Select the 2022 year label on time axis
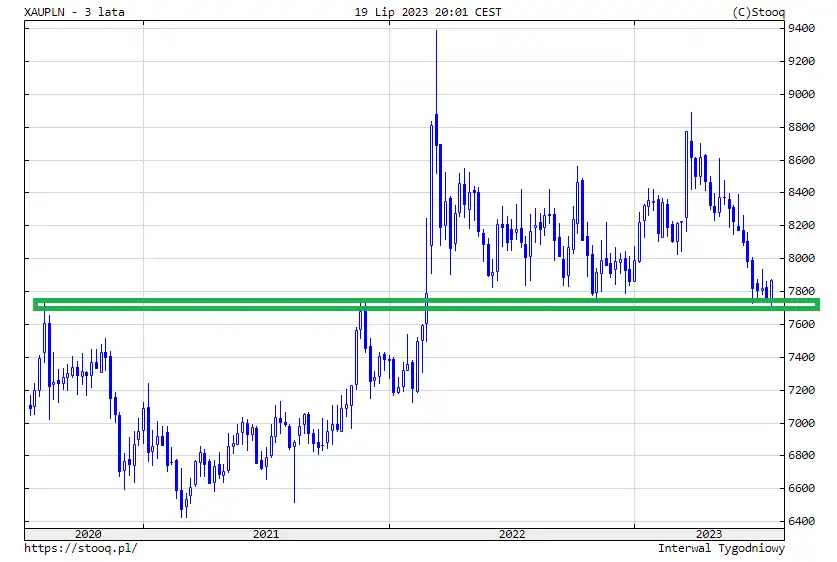 511,534
